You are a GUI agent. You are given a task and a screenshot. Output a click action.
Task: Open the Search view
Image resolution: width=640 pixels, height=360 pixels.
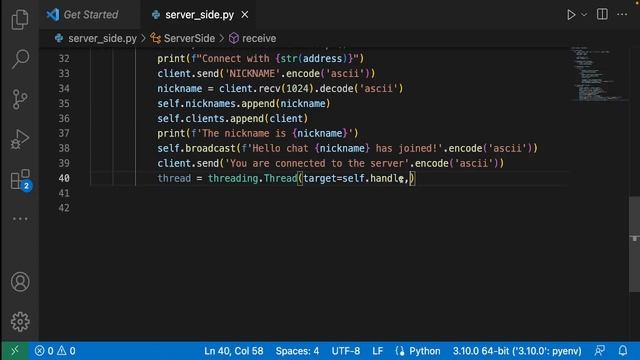(20, 59)
